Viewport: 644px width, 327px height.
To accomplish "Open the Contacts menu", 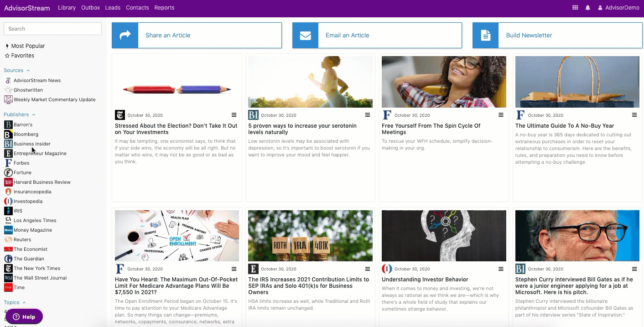I will tap(137, 8).
